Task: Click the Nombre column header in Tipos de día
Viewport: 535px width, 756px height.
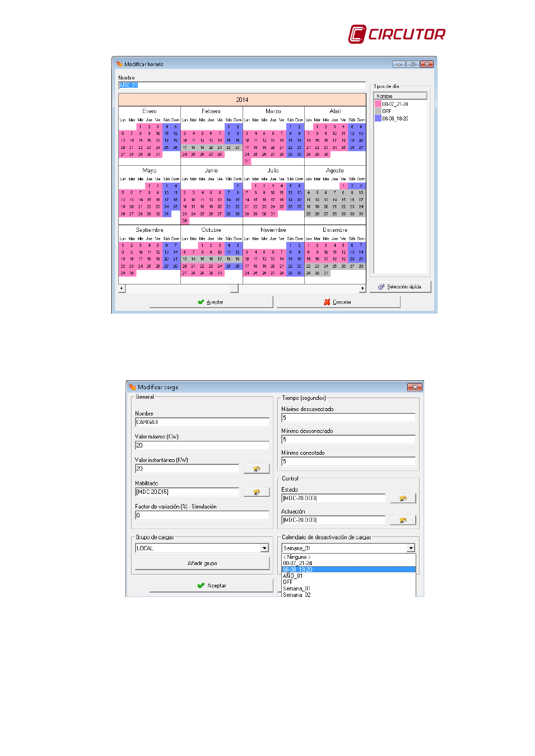Action: point(401,96)
